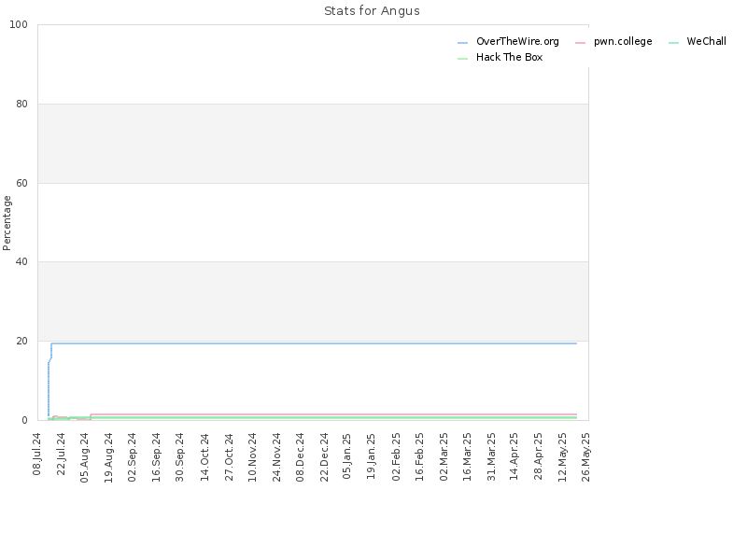Click the 100 y-axis tick label
747x560 pixels.
19,24
